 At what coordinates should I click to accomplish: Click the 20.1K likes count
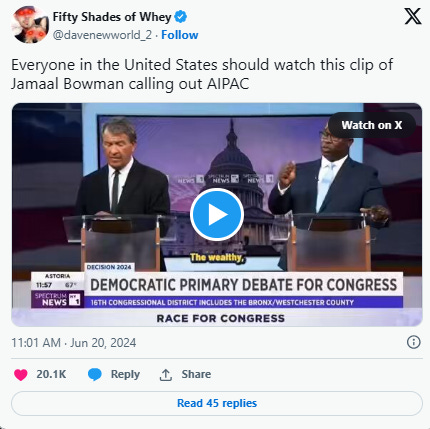[x=51, y=374]
